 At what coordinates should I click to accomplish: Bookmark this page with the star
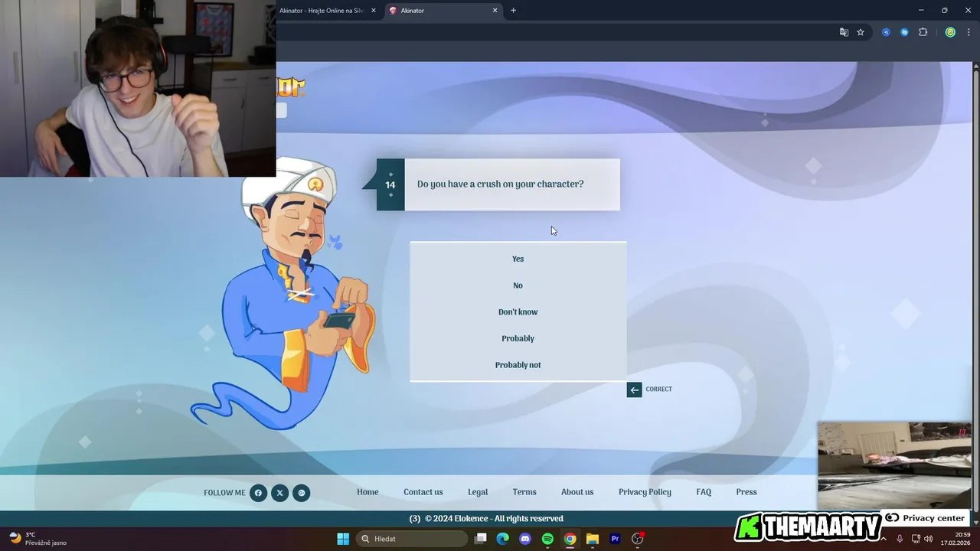[861, 32]
